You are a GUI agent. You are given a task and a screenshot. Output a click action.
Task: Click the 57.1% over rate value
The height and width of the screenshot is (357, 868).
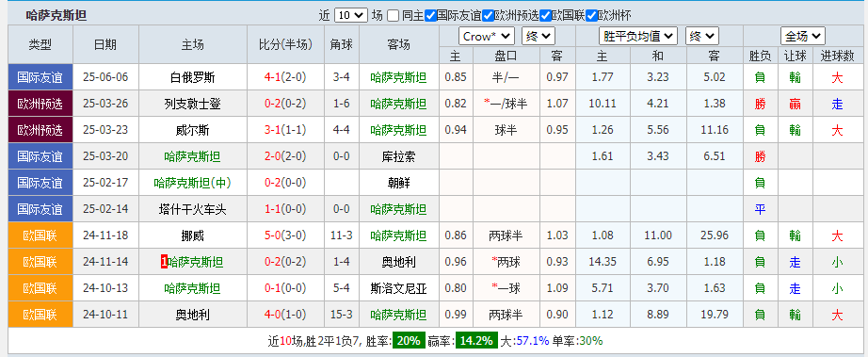pos(533,341)
